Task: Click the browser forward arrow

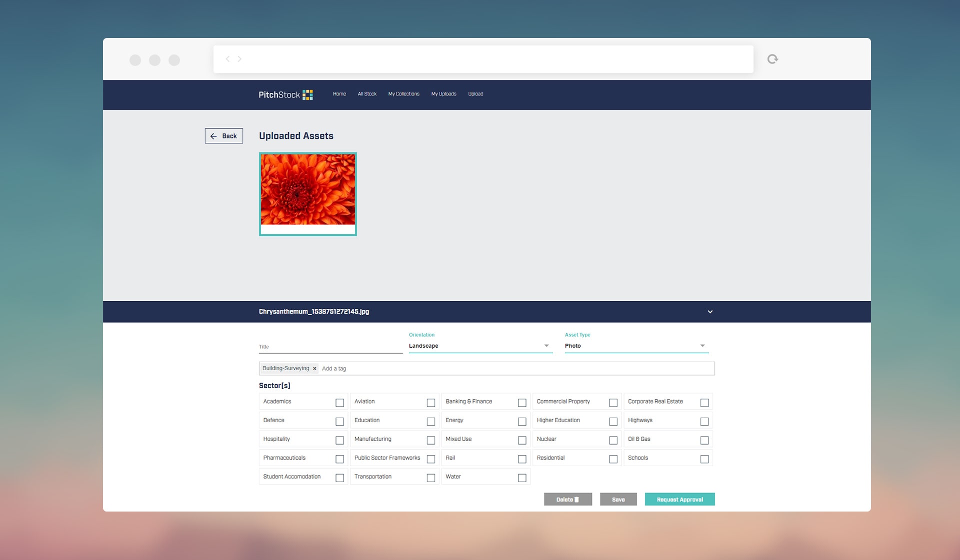Action: (x=239, y=59)
